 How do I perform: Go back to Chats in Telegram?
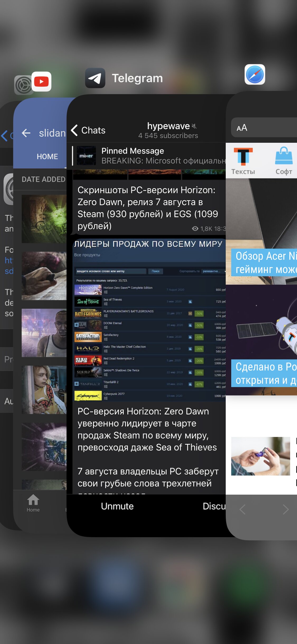pos(88,130)
